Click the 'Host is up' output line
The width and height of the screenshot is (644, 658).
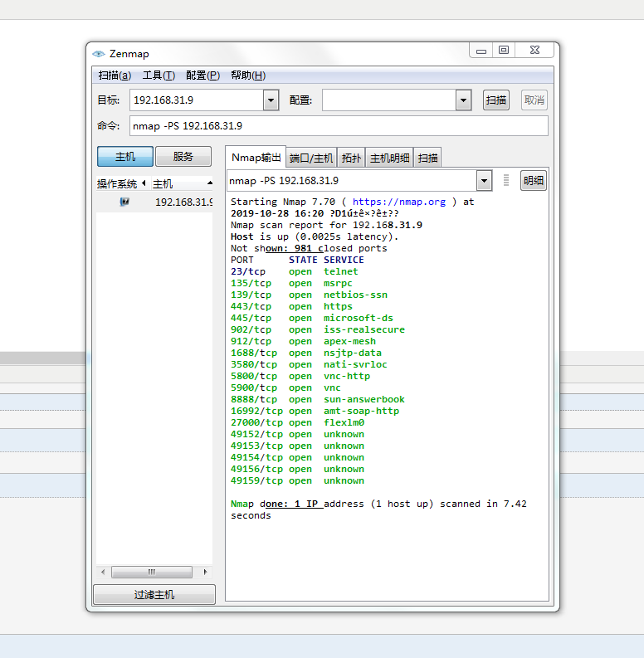[x=315, y=236]
